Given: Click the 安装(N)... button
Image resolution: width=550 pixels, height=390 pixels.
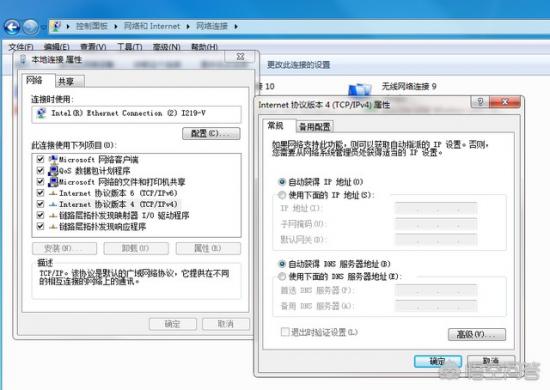Looking at the screenshot, I should [x=64, y=248].
